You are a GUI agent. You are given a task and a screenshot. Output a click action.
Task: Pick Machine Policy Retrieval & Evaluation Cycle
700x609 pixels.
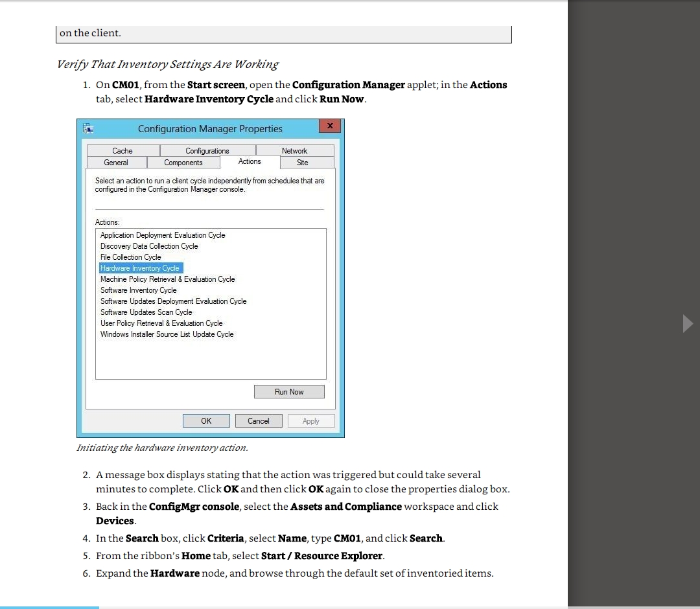click(167, 279)
